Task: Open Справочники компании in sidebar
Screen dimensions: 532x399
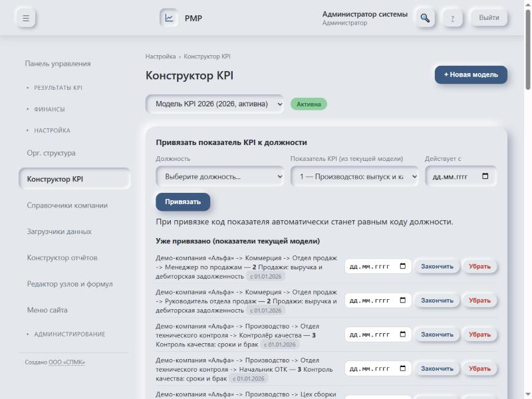Action: tap(67, 205)
